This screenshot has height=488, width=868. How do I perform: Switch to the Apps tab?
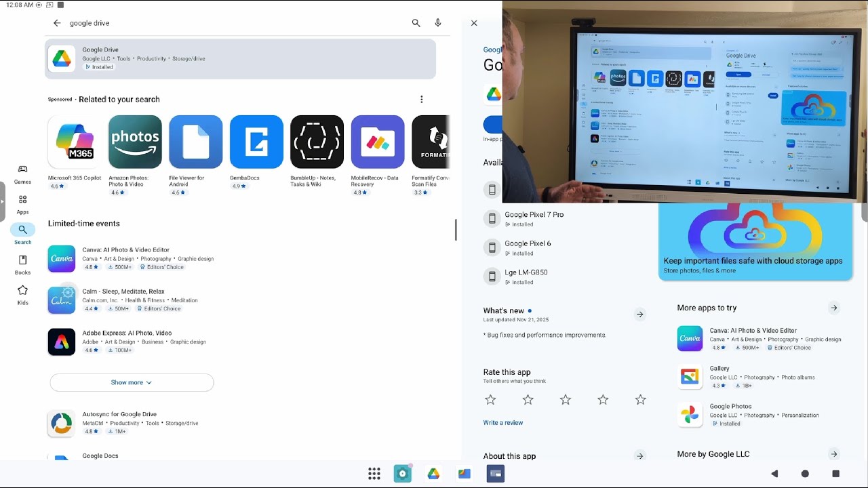[x=23, y=204]
